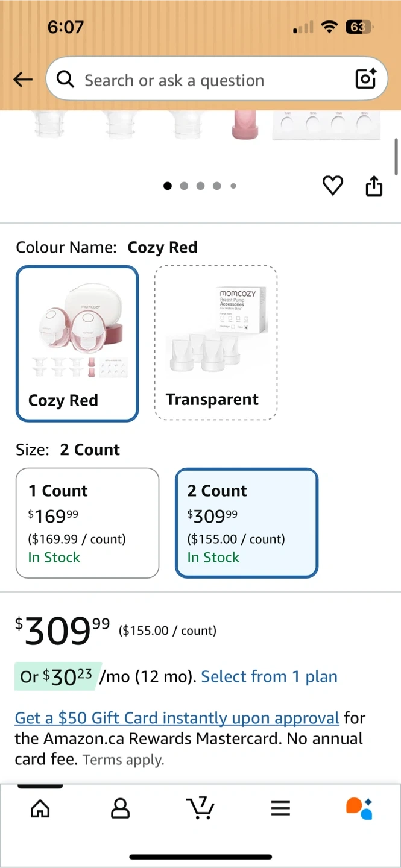The height and width of the screenshot is (868, 401).
Task: Choose the 1 Count size option
Action: (87, 523)
